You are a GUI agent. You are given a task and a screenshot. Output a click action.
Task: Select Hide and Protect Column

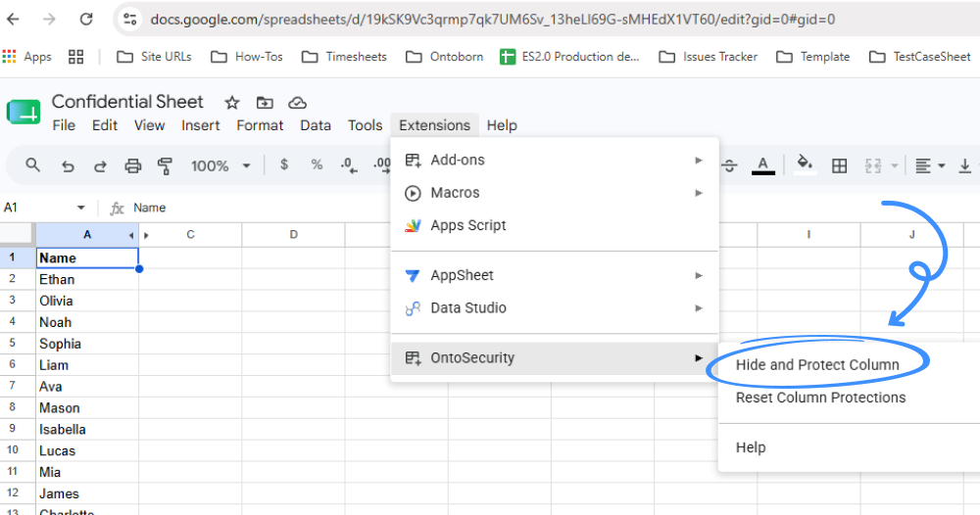(x=817, y=364)
